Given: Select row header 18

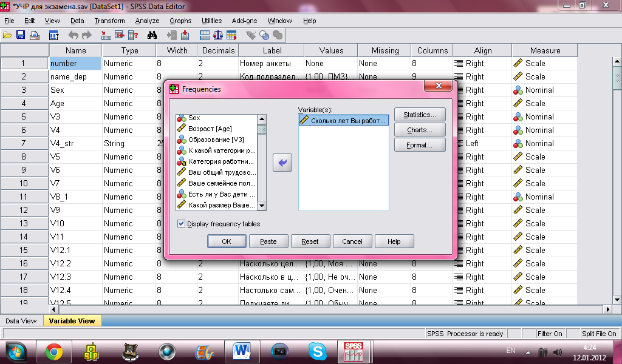Looking at the screenshot, I should point(24,291).
